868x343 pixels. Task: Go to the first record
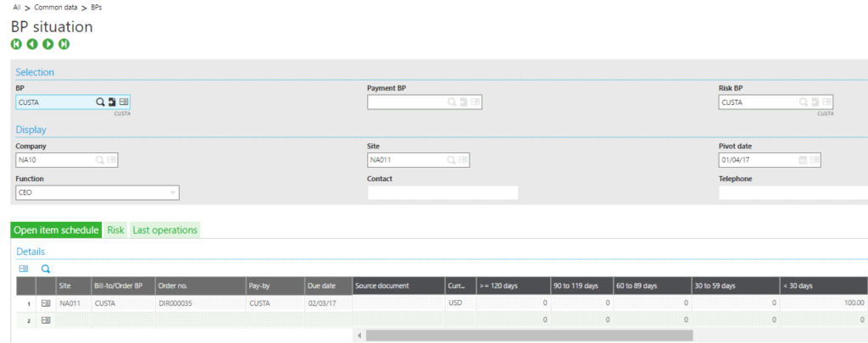click(x=16, y=44)
